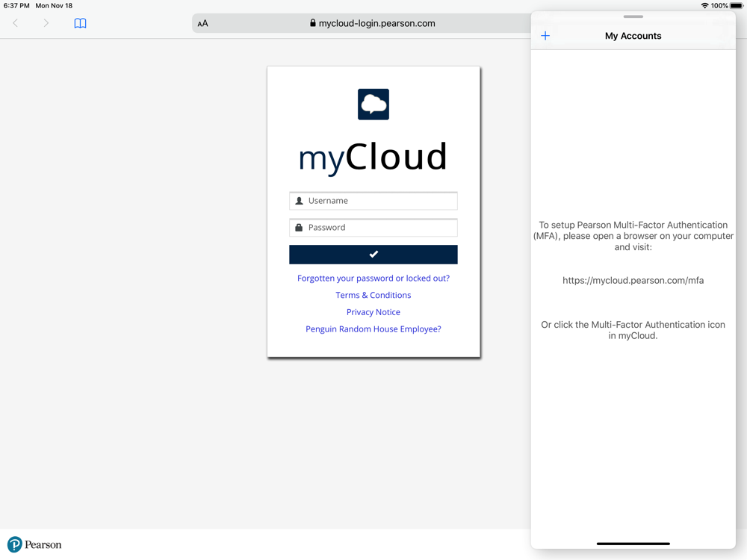Follow the 'Penguin Random House Employee?' link

[373, 329]
